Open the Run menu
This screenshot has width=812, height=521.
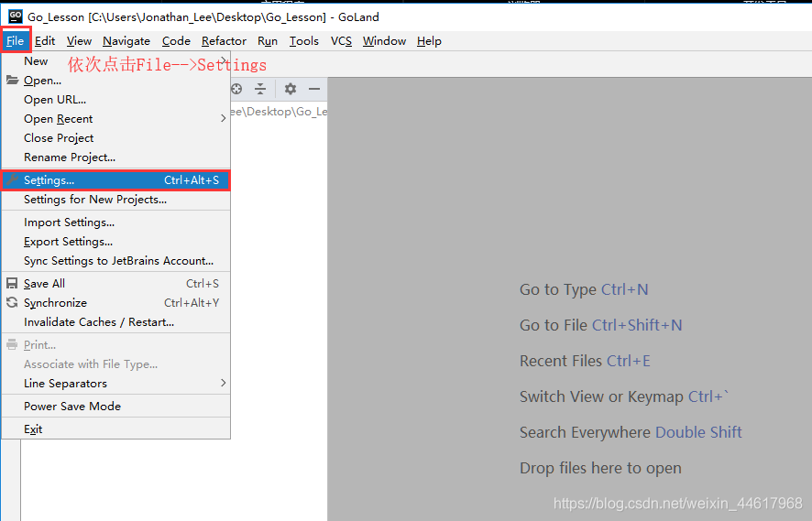268,41
